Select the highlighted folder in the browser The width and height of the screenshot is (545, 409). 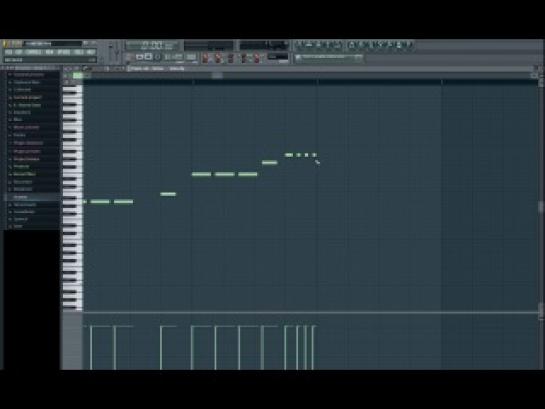point(31,197)
